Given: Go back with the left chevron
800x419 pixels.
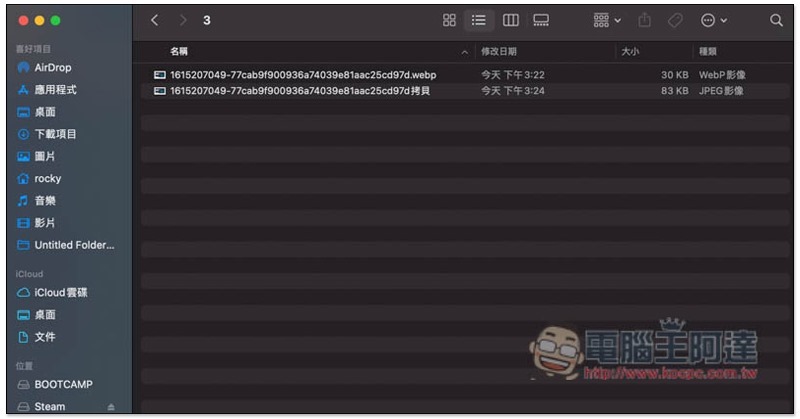Looking at the screenshot, I should click(155, 20).
